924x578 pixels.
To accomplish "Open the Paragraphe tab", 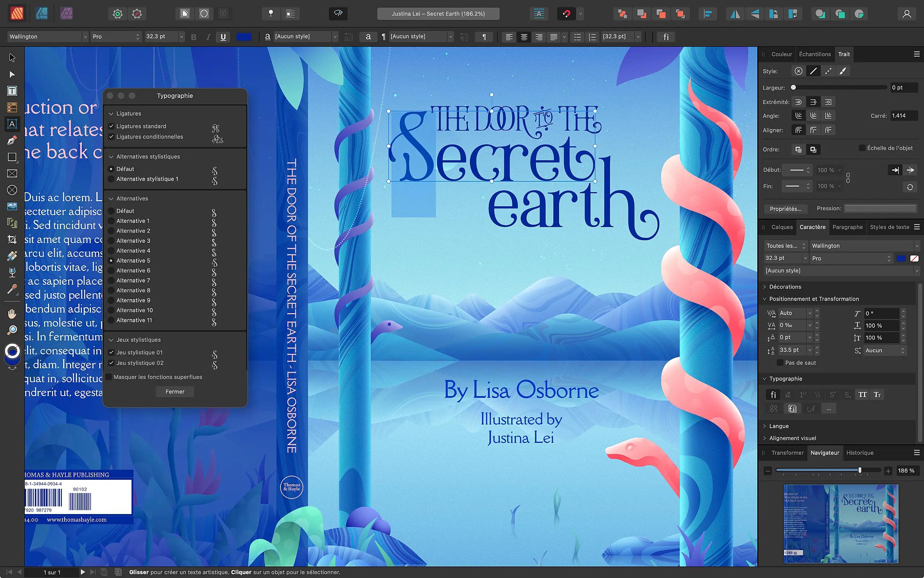I will click(847, 227).
